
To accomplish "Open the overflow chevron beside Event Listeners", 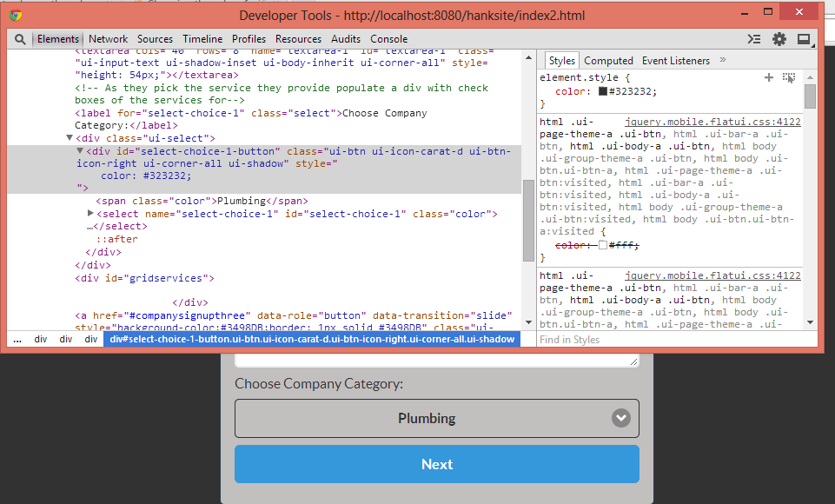I will (x=723, y=61).
